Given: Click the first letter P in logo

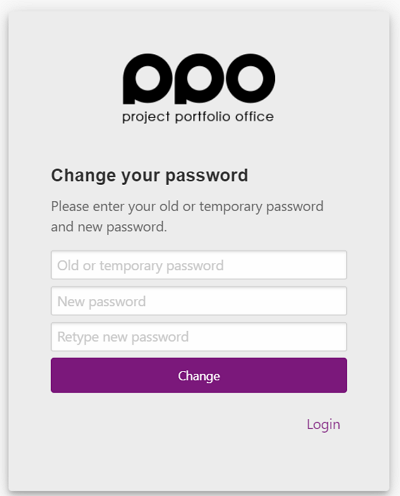Looking at the screenshot, I should [147, 78].
